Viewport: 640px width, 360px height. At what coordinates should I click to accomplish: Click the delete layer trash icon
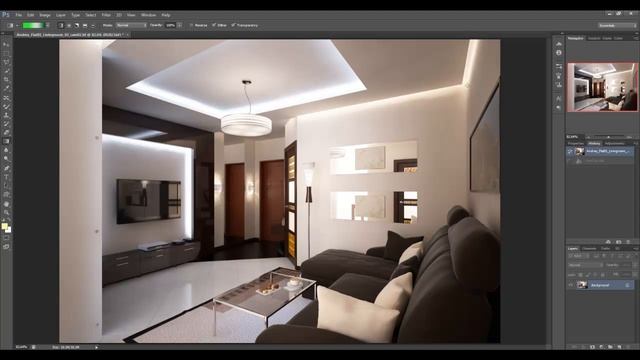pos(628,347)
